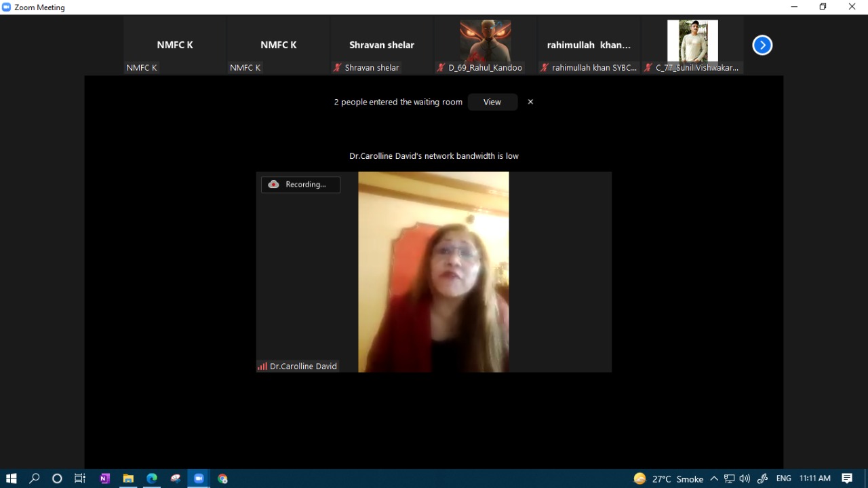
Task: Click C_77_Sunil Vishwakarma's muted mic icon
Action: [x=648, y=68]
